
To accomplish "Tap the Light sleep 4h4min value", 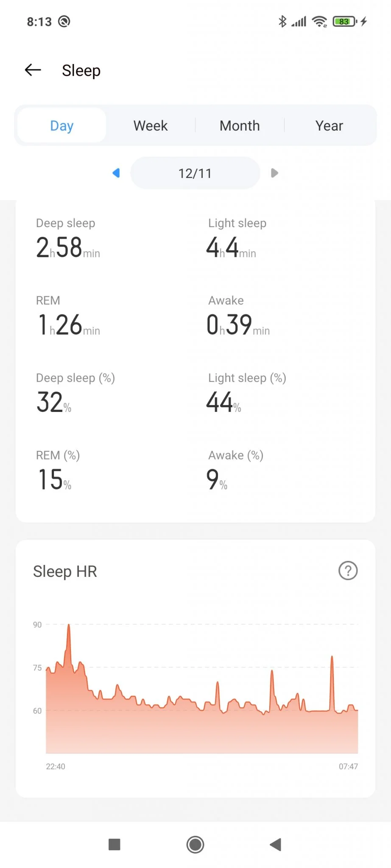I will (231, 248).
